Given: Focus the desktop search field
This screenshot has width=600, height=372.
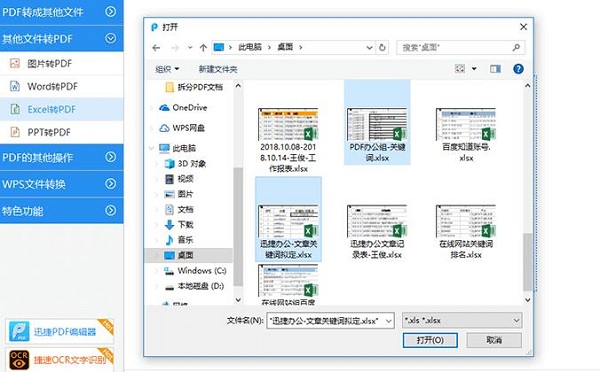Looking at the screenshot, I should tap(461, 47).
